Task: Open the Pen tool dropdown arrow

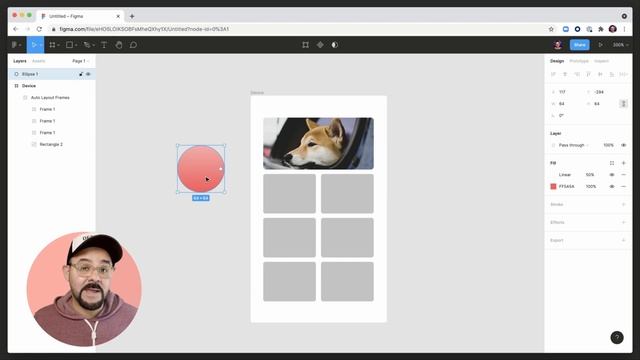Action: click(93, 45)
